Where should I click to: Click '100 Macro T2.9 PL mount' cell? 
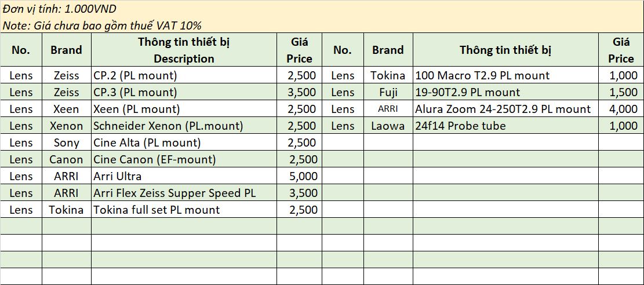(x=505, y=75)
